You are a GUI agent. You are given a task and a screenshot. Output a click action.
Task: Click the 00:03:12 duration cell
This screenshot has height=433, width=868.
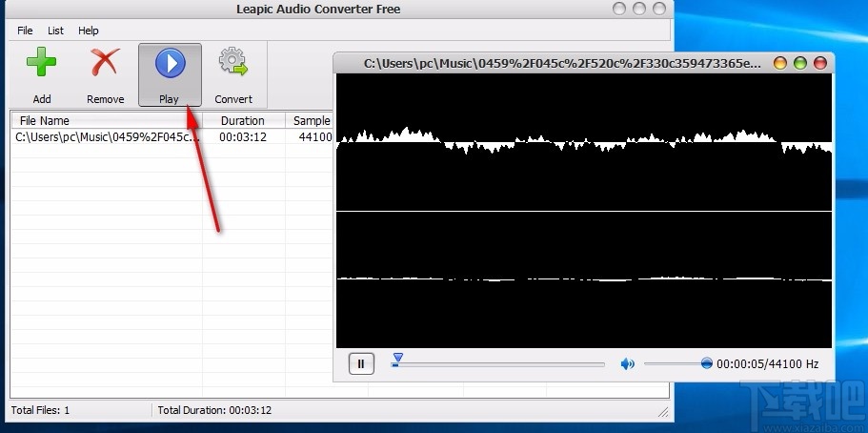point(242,137)
